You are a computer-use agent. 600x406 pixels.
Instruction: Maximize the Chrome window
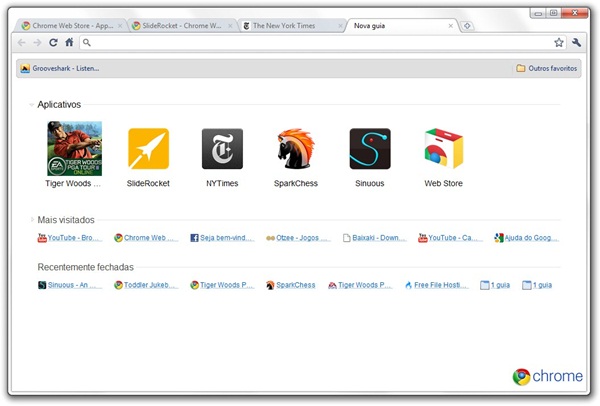[x=553, y=13]
